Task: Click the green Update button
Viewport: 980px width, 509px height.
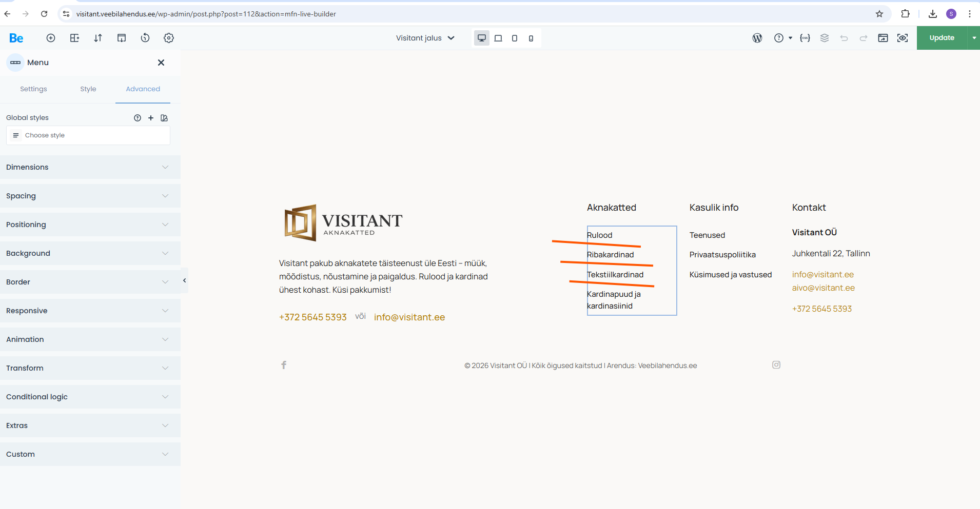Action: [942, 38]
